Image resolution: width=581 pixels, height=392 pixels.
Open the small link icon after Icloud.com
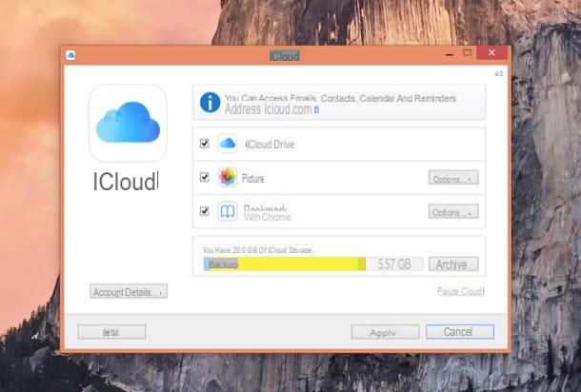316,110
